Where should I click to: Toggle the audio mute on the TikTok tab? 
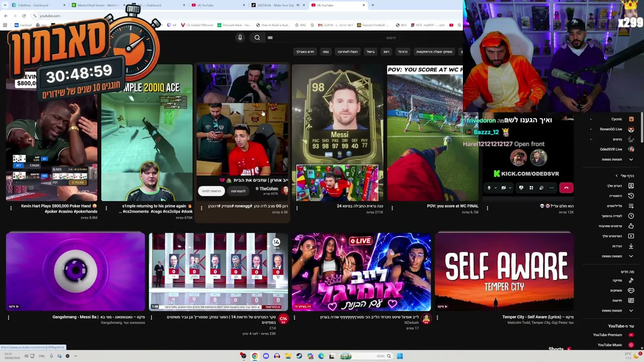(x=298, y=5)
